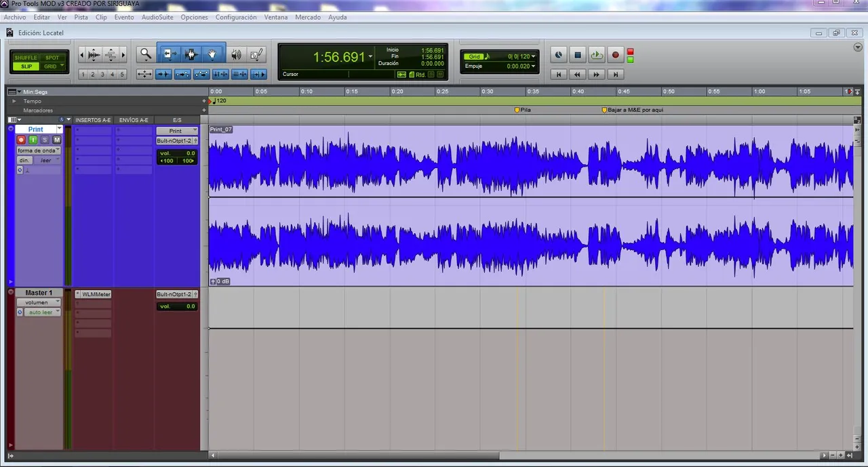
Task: Click the stop transport button
Action: pyautogui.click(x=578, y=55)
